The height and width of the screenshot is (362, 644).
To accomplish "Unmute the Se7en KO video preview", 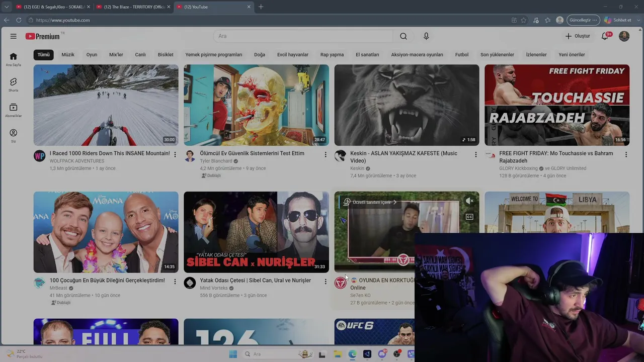I will click(469, 201).
